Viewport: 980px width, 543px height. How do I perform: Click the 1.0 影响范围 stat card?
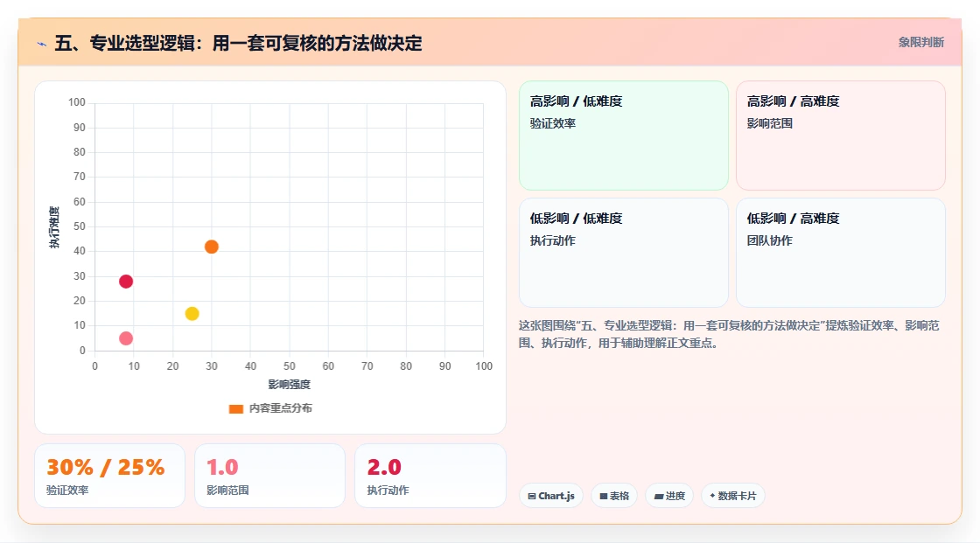(269, 476)
